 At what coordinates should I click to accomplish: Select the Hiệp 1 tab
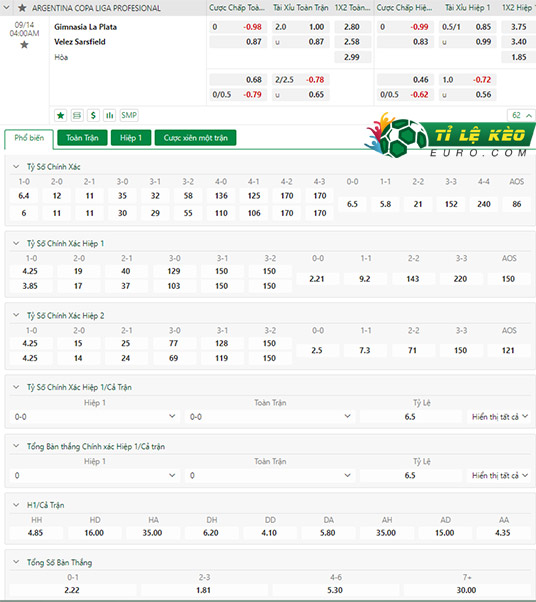coord(131,138)
